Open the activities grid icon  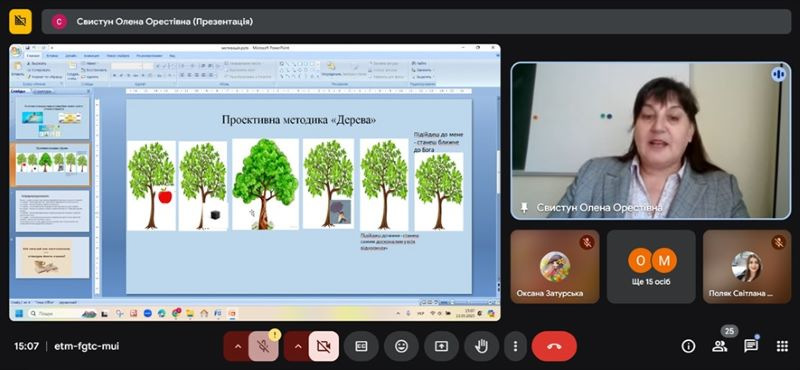782,347
